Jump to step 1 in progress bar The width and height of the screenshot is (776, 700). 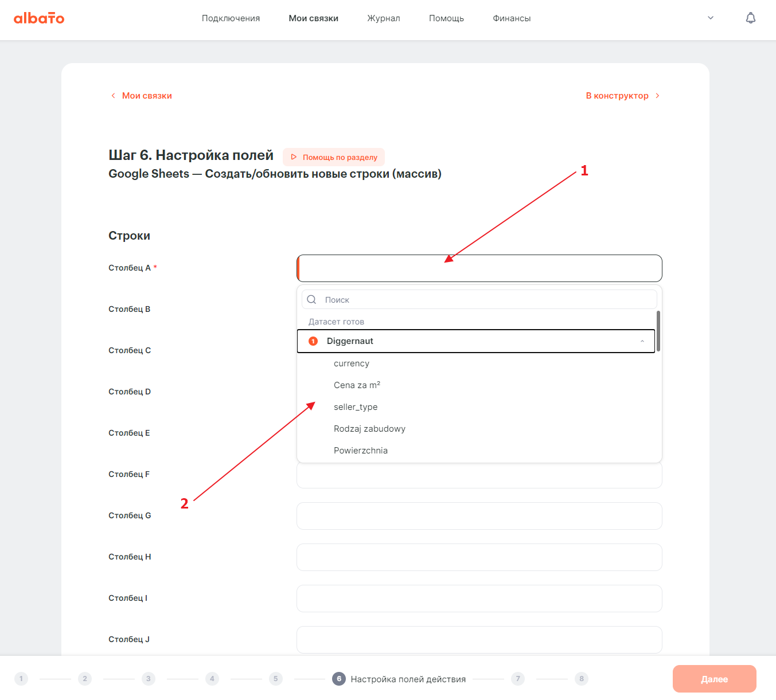pos(21,679)
